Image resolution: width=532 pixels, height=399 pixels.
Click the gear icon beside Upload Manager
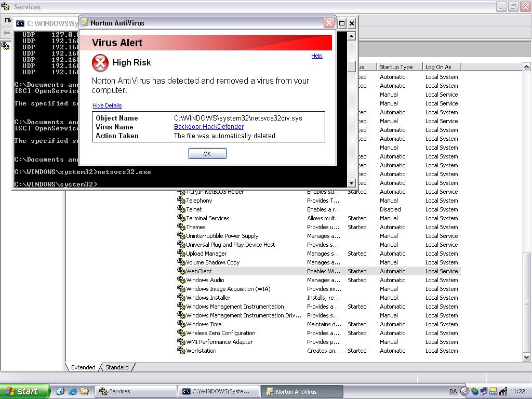pos(181,253)
